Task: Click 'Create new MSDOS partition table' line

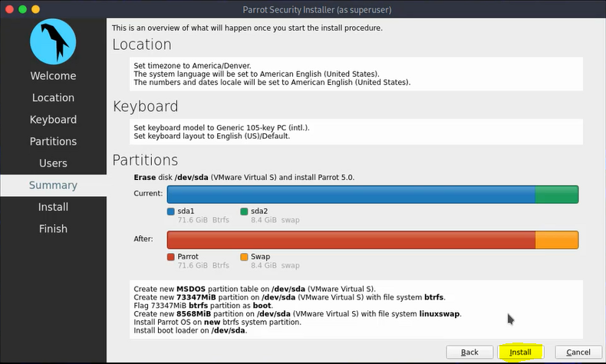Action: coord(255,289)
